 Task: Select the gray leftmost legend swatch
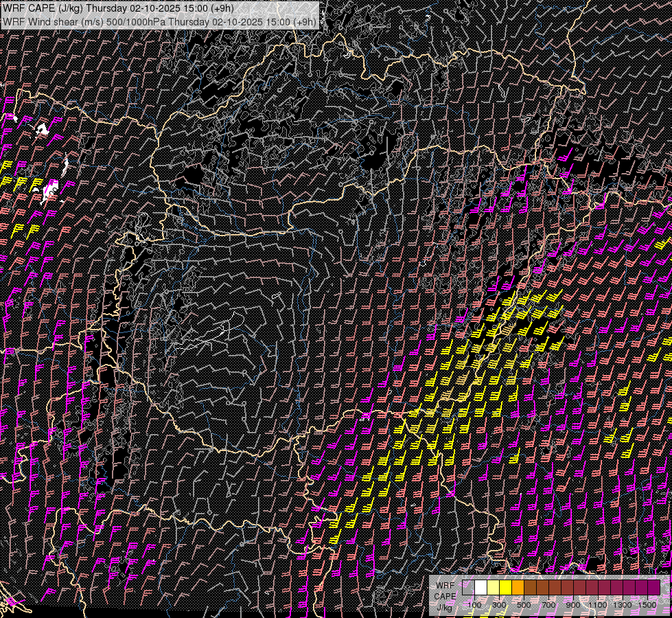click(468, 587)
